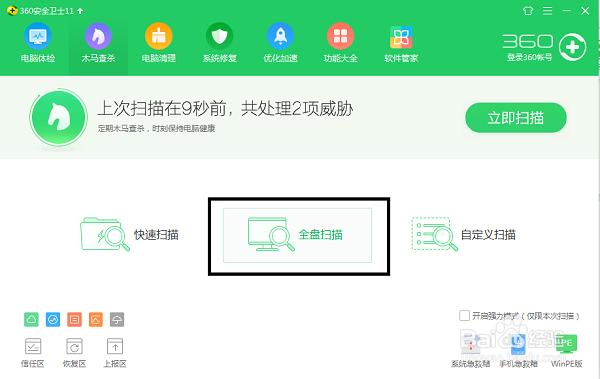Choose 快速扫描 quick scan
The height and width of the screenshot is (379, 600).
point(129,234)
